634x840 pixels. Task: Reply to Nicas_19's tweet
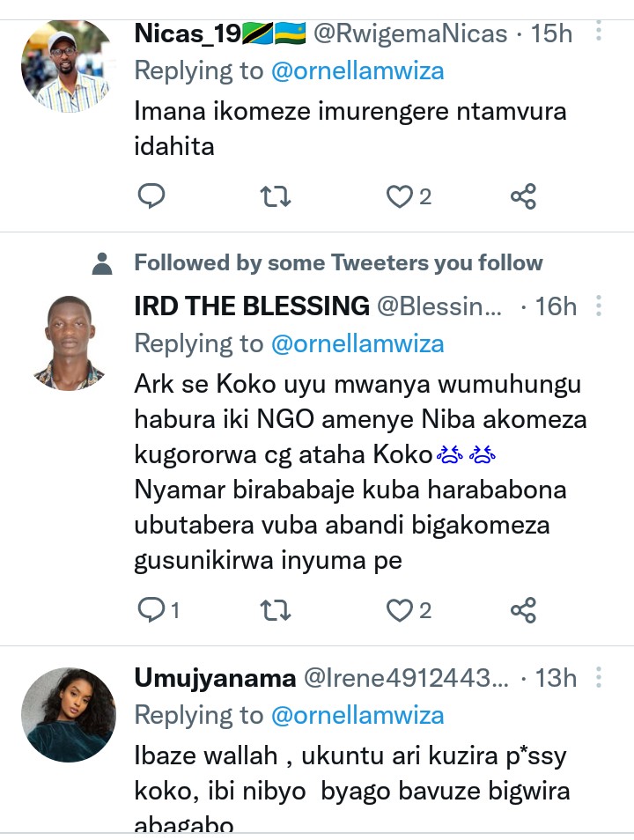coord(151,196)
